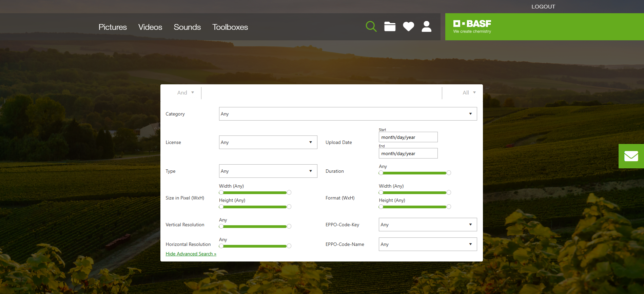Image resolution: width=644 pixels, height=294 pixels.
Task: Open favorites via the heart icon
Action: 408,26
